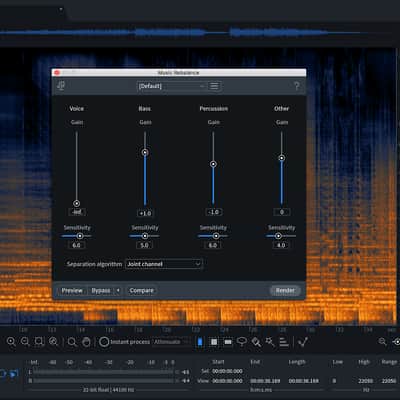400x400 pixels.
Task: Click the Other sensitivity value 4.0
Action: (281, 245)
